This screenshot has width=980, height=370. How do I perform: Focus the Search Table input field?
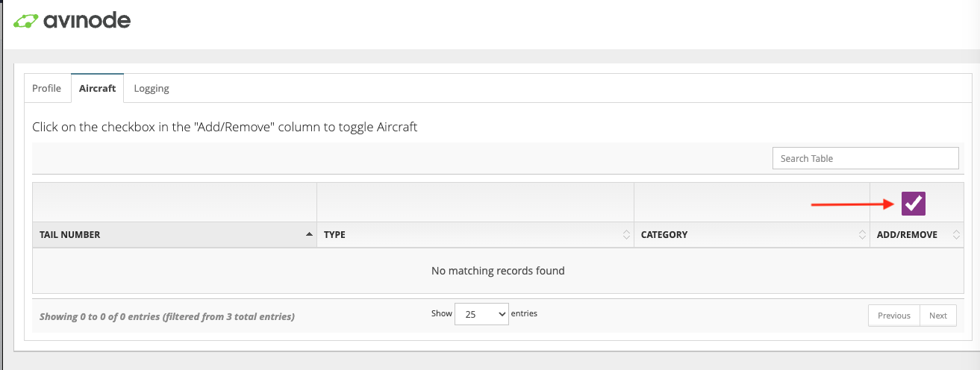click(865, 158)
